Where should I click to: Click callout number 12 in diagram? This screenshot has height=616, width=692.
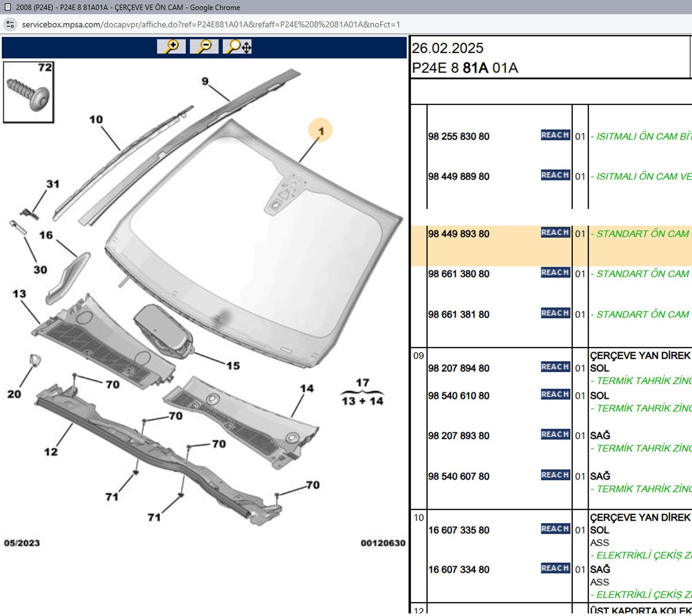[x=51, y=452]
